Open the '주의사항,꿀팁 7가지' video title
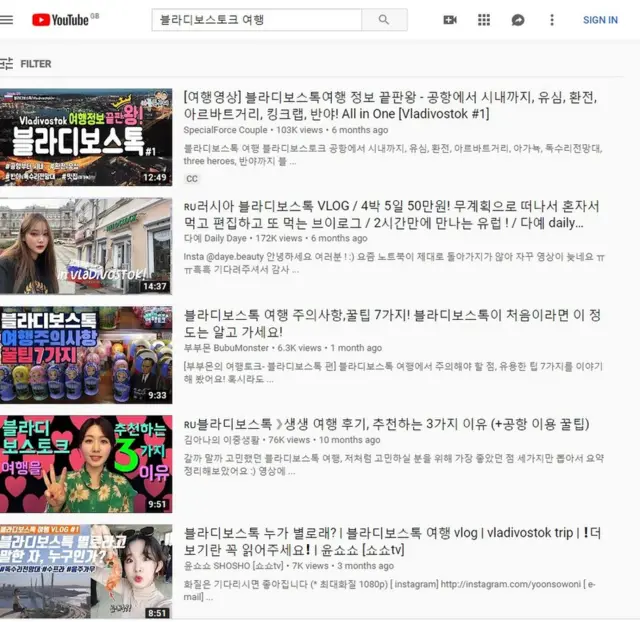Viewport: 640px width, 622px height. pyautogui.click(x=392, y=323)
